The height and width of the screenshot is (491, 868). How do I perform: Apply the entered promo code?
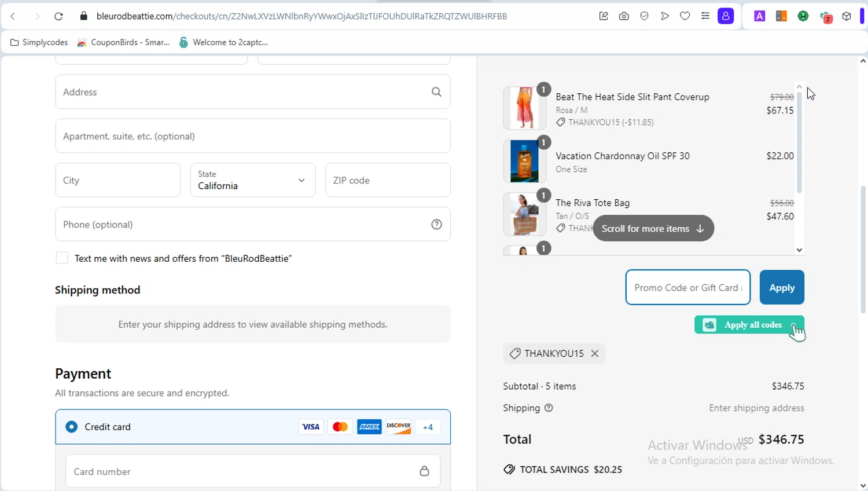click(782, 287)
